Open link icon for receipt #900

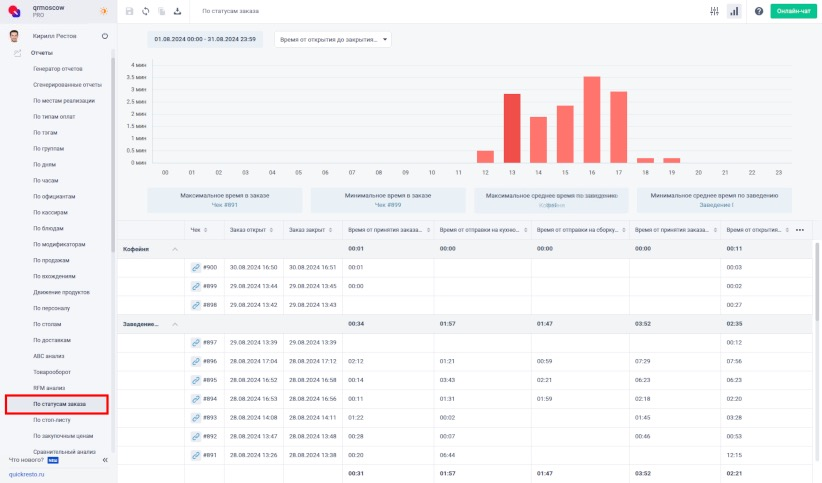196,267
